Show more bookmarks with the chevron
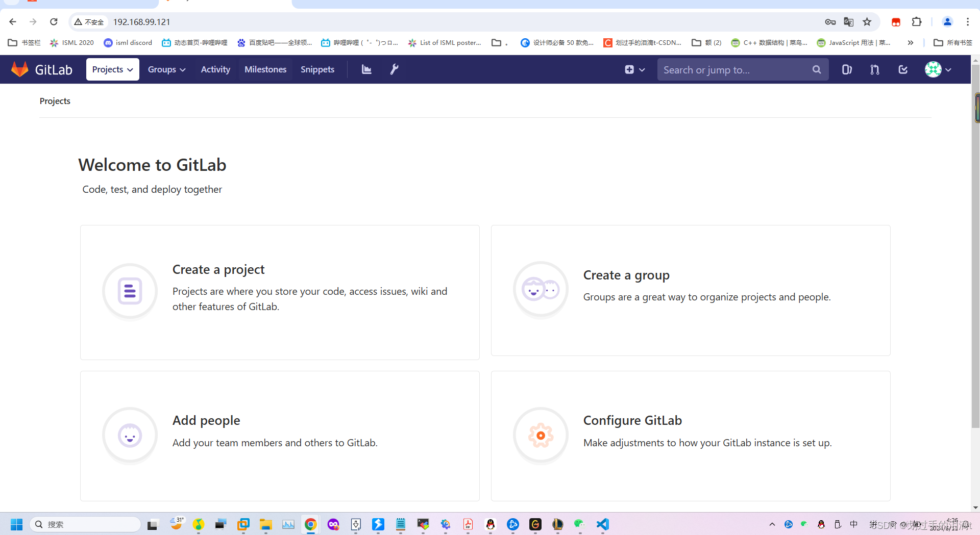980x535 pixels. tap(911, 43)
